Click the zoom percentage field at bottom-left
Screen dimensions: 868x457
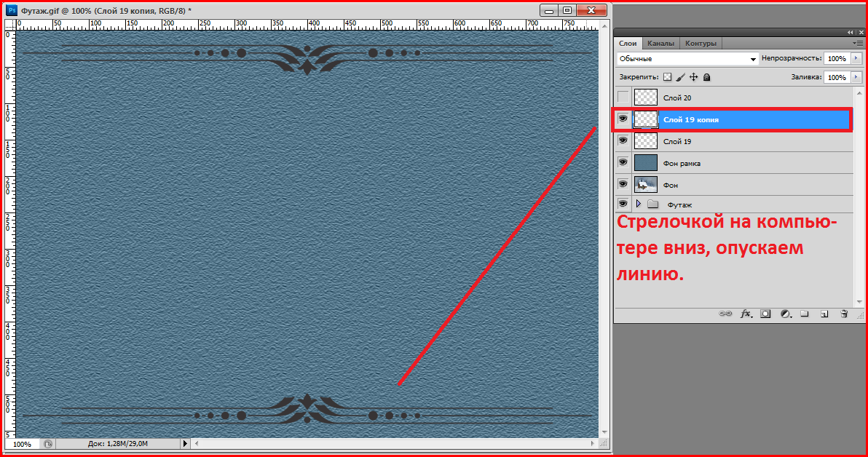point(22,444)
